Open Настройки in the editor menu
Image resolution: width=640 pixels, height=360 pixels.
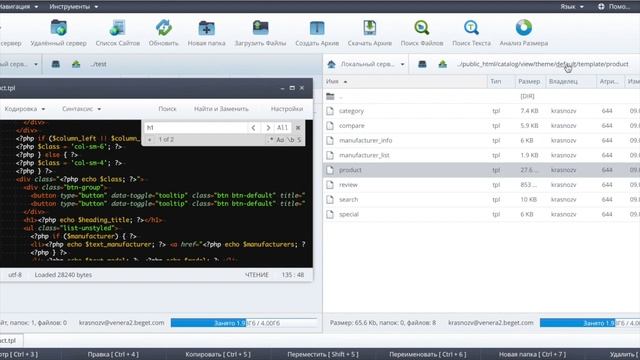(287, 109)
